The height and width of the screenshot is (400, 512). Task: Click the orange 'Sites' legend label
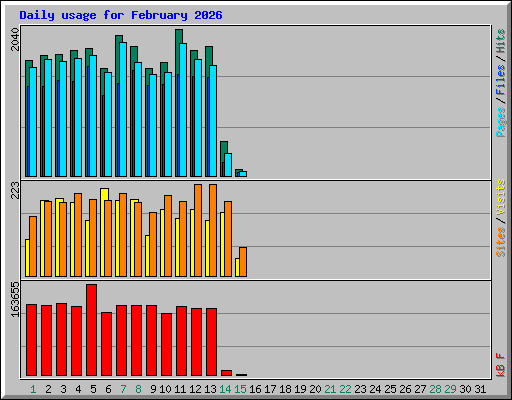point(501,242)
